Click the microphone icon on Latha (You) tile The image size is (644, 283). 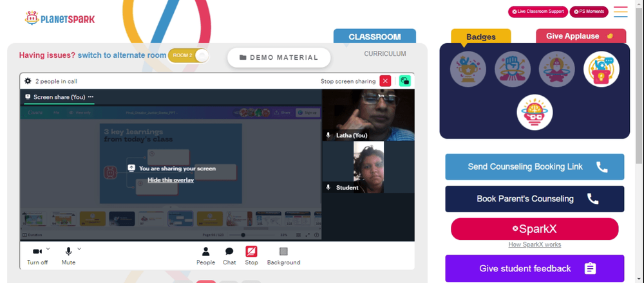click(328, 135)
